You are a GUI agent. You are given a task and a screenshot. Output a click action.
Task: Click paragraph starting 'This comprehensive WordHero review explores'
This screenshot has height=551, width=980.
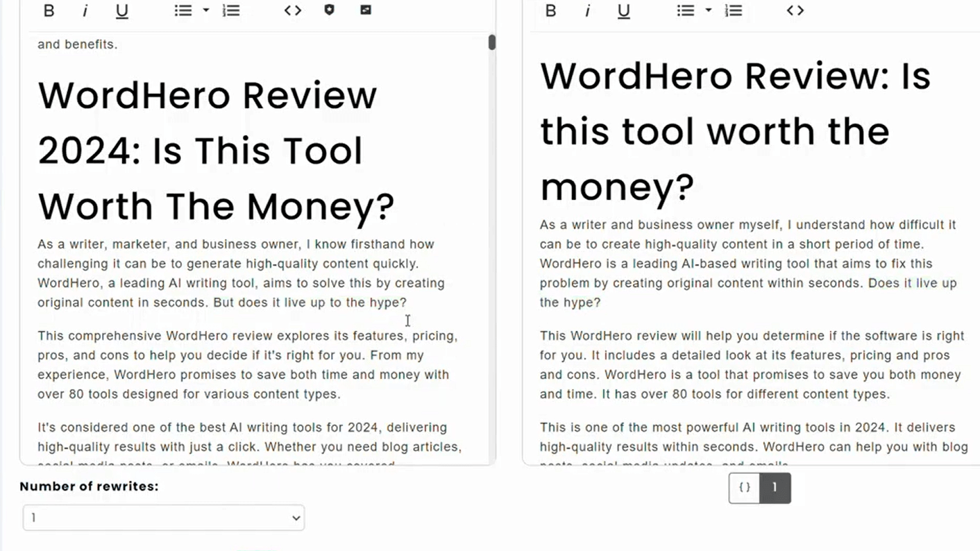coord(248,365)
